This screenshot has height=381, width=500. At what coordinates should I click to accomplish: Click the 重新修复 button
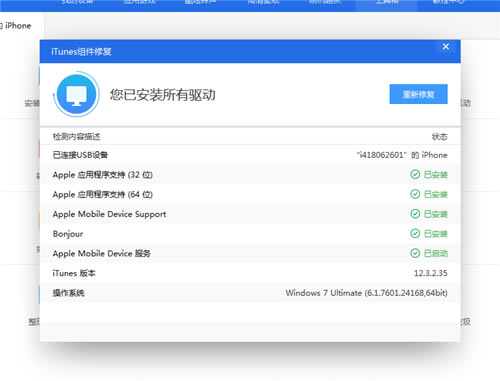click(418, 94)
